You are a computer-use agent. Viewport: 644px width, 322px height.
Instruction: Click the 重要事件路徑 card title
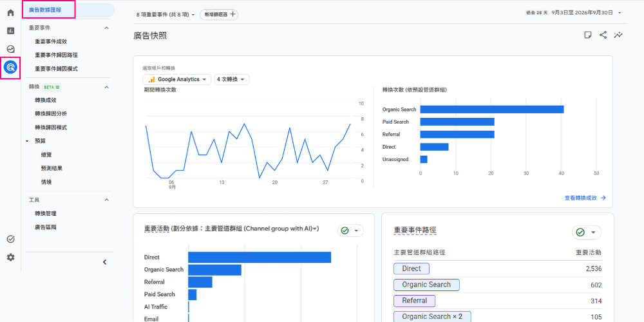click(x=415, y=231)
